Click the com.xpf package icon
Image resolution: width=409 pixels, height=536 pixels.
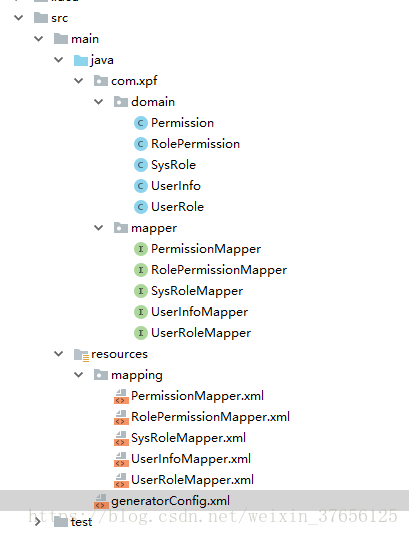101,81
